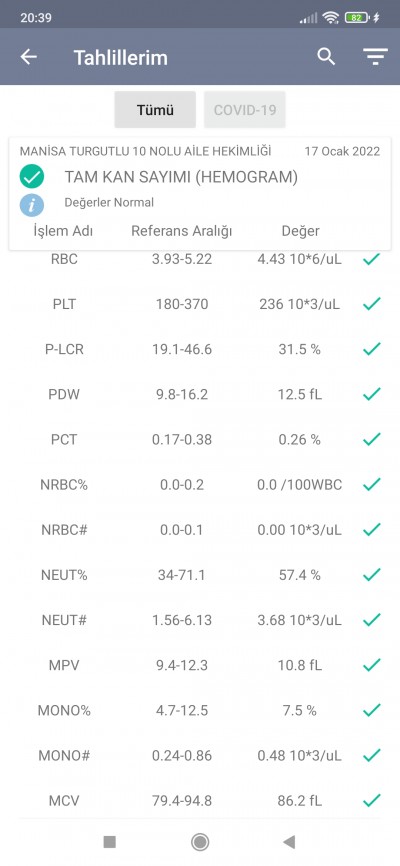Switch to the COVID-19 tab
This screenshot has width=400, height=866.
tap(245, 109)
